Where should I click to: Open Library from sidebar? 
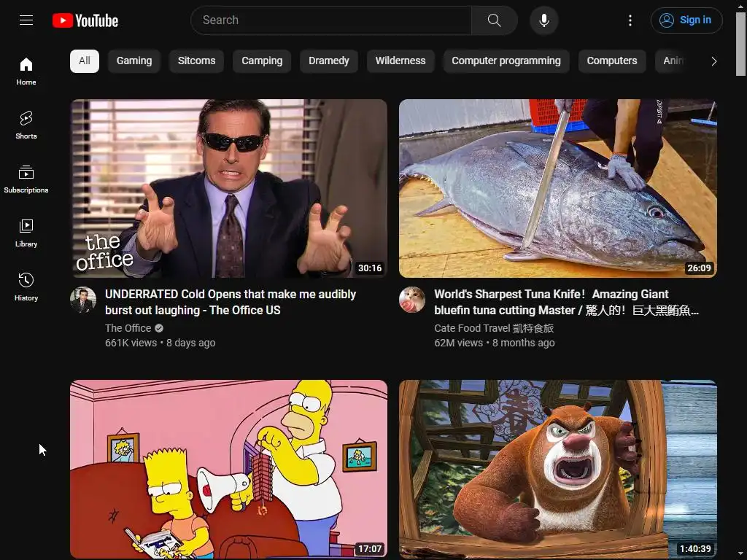(x=26, y=233)
